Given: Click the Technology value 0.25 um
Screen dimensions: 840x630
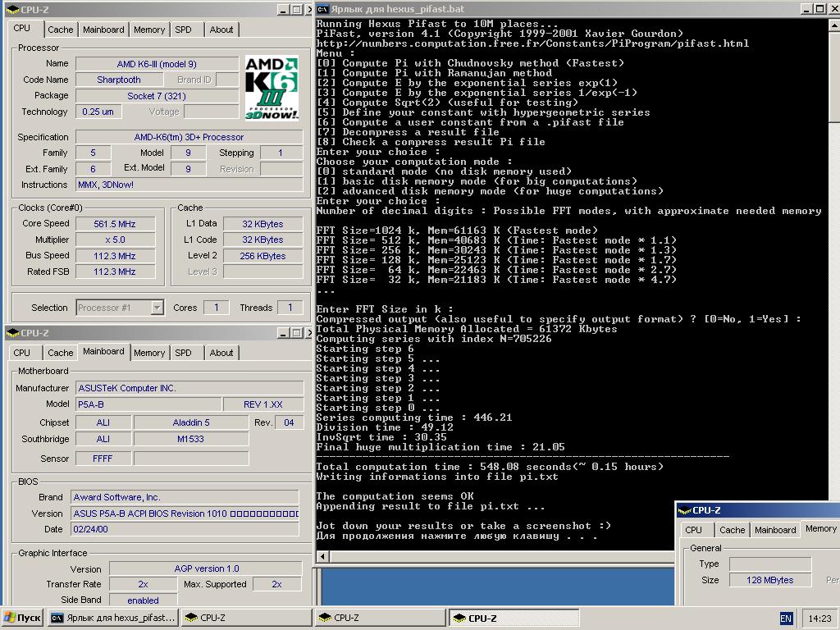Looking at the screenshot, I should click(98, 112).
